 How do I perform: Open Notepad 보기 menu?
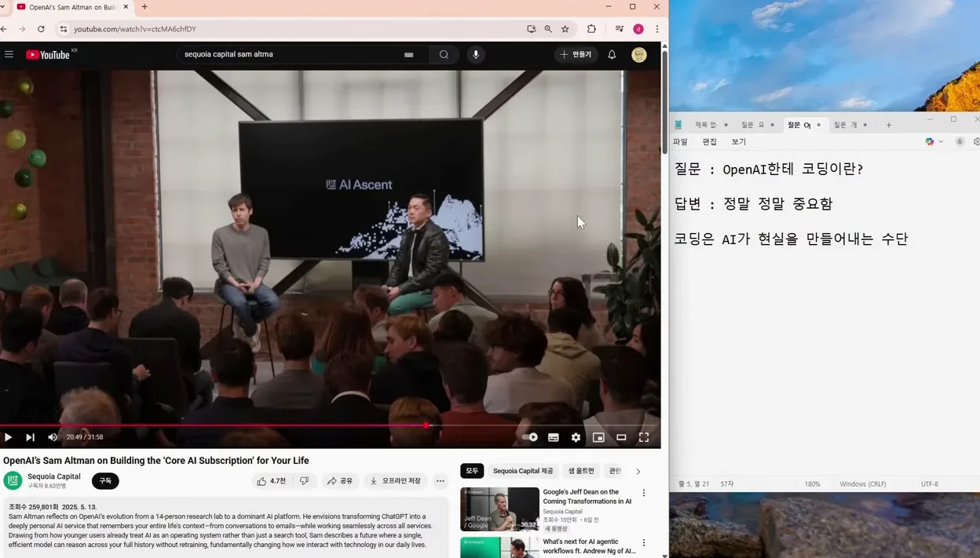point(739,142)
